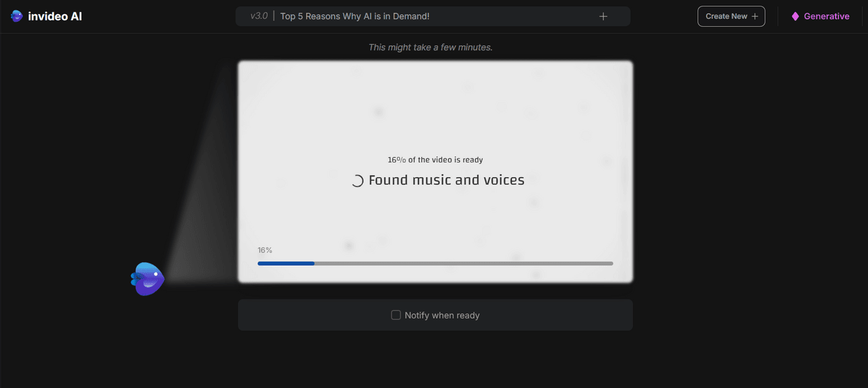Click the Notify when ready label text
This screenshot has width=868, height=388.
point(442,315)
